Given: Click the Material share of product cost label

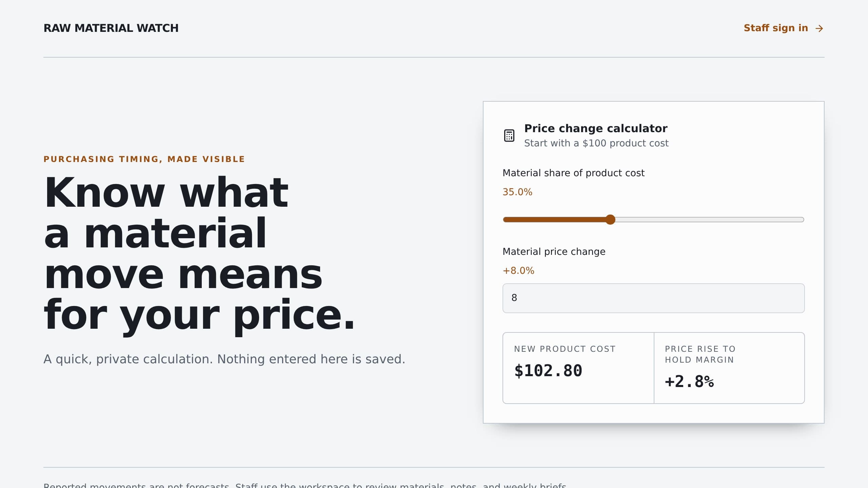Looking at the screenshot, I should (573, 173).
